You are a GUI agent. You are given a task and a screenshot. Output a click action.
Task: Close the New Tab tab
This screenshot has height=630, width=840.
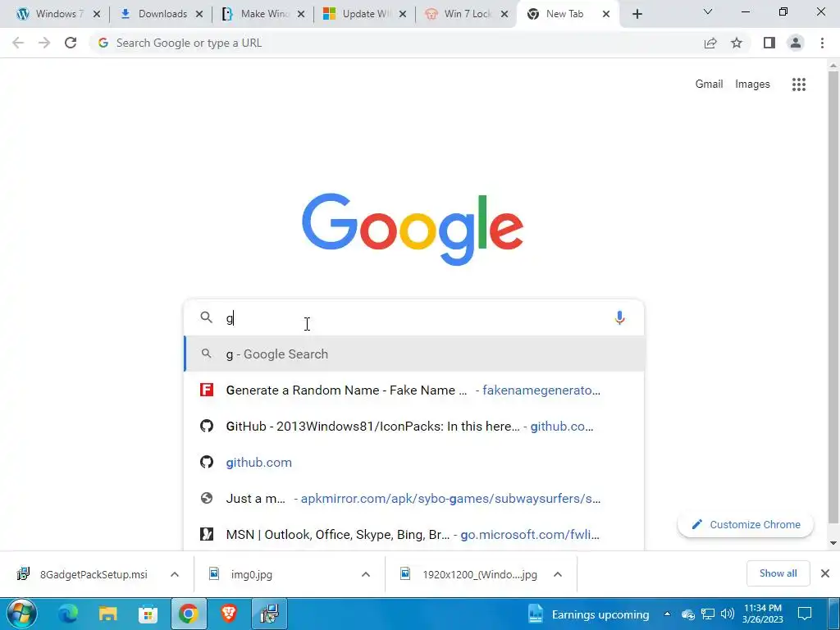tap(606, 15)
